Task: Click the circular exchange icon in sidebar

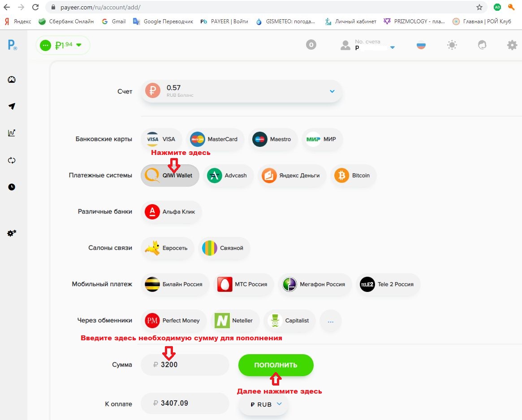Action: click(x=11, y=160)
